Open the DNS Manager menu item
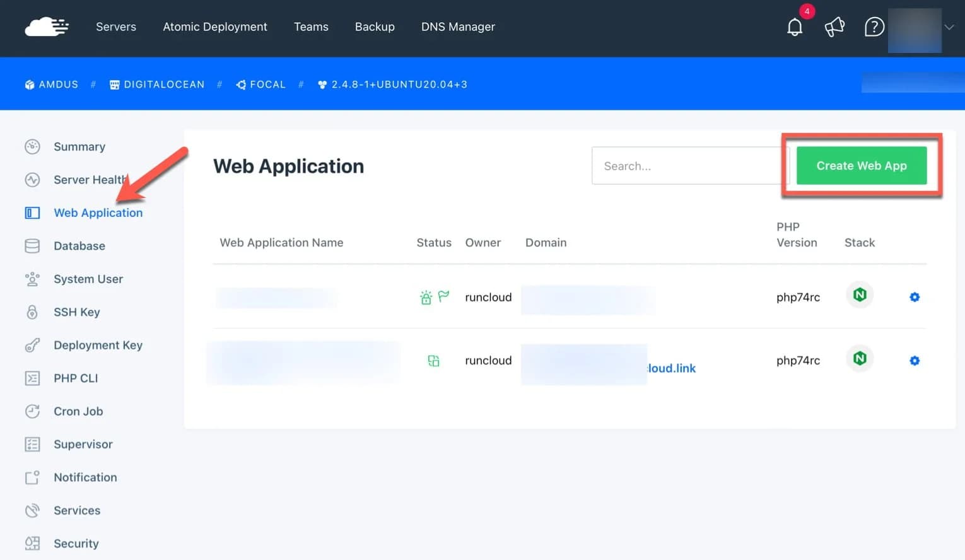This screenshot has width=965, height=560. pos(458,26)
